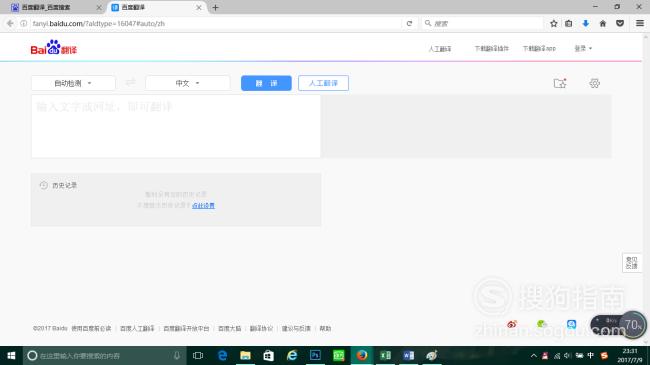Click the 点此设置 link in history
This screenshot has height=365, width=650.
click(x=203, y=205)
